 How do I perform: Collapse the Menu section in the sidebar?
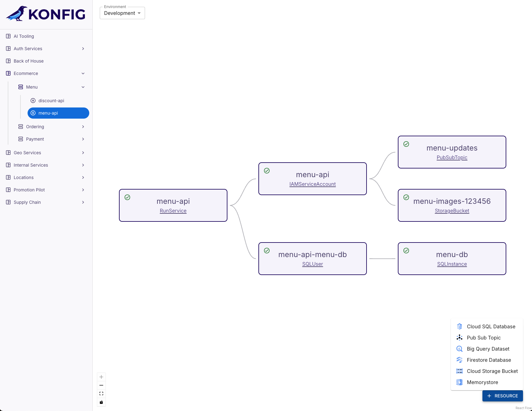pos(83,87)
